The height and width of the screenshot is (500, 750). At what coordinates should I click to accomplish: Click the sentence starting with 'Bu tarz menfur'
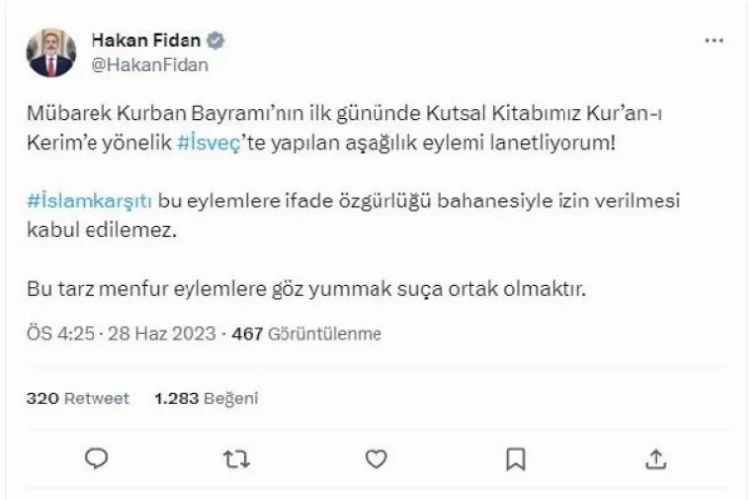point(312,290)
